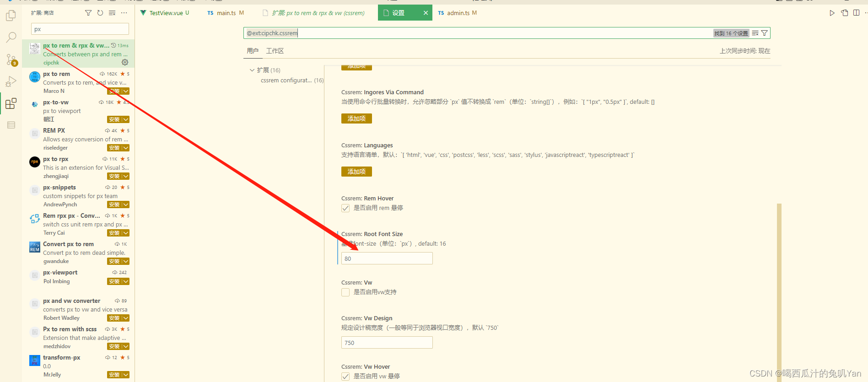Click the settings vertical scrollbar

(779, 293)
